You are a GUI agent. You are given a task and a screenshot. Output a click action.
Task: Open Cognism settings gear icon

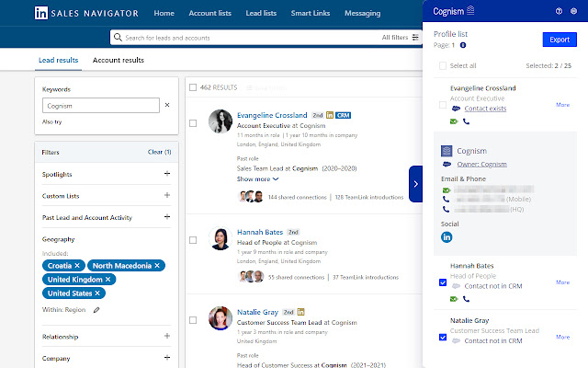tap(574, 11)
